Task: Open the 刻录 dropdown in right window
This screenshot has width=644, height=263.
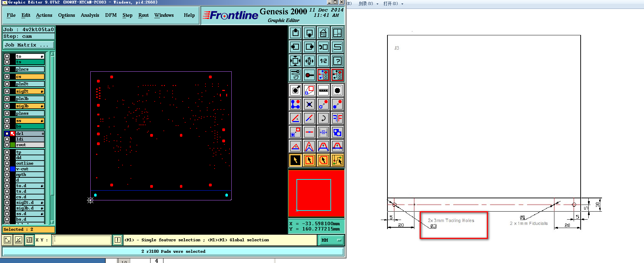Action: 368,3
